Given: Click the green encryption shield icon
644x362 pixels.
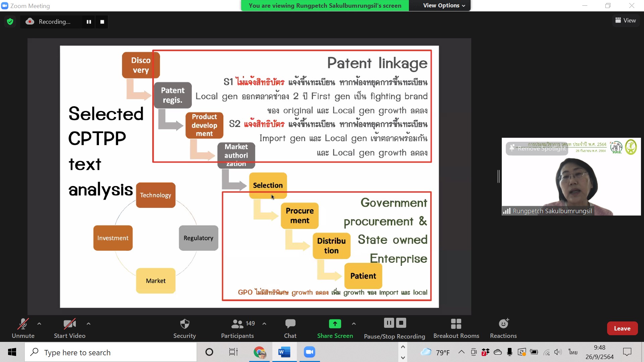Looking at the screenshot, I should [10, 22].
